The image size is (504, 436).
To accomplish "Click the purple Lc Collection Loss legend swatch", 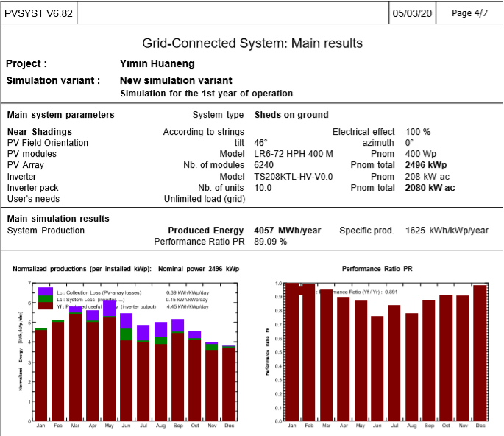I will (x=45, y=292).
